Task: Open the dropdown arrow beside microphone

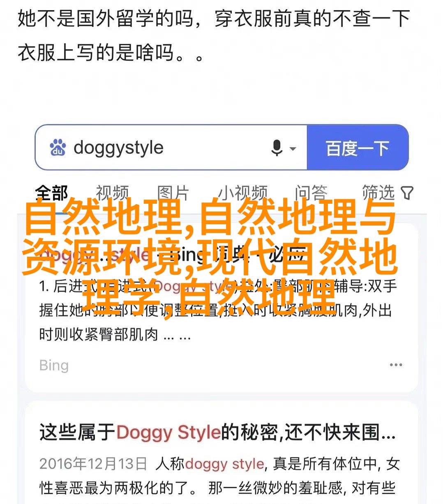Action: point(293,148)
